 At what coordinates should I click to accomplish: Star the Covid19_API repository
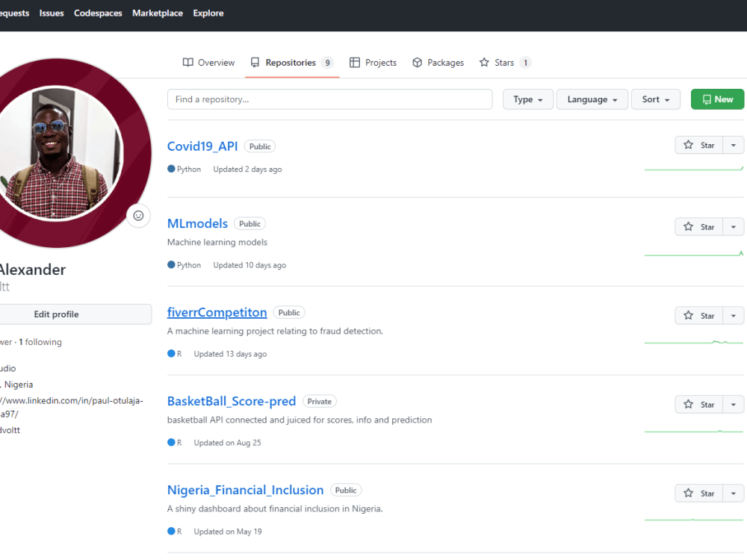point(699,146)
